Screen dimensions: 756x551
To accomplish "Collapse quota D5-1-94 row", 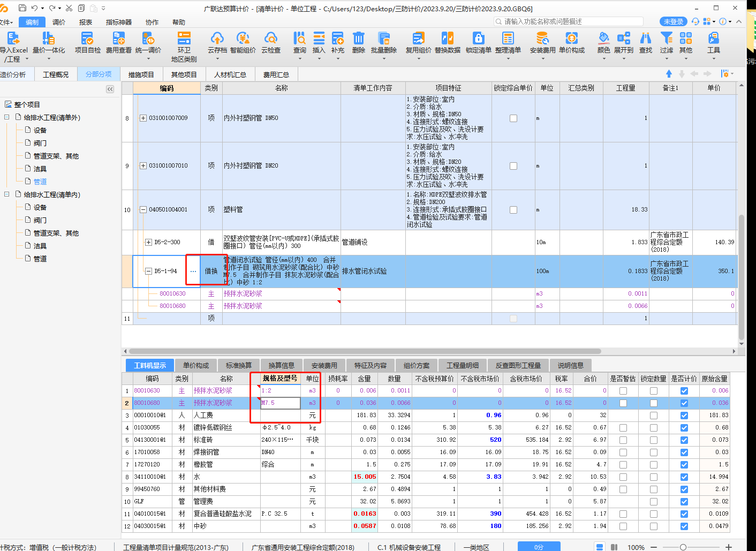I will click(148, 271).
